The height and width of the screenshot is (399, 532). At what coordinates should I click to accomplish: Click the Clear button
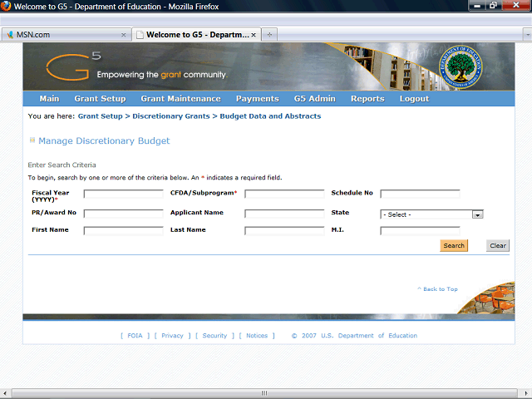click(x=498, y=246)
